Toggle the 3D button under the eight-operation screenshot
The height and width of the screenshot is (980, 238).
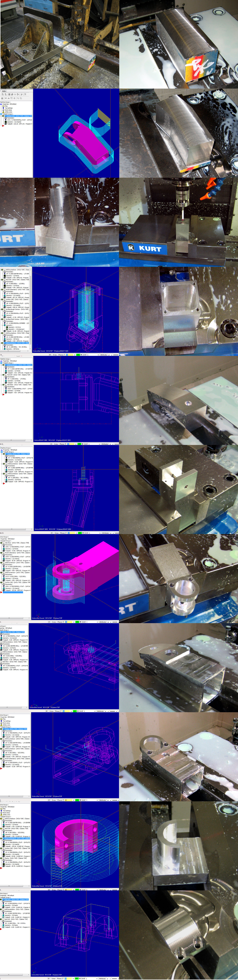(50, 355)
